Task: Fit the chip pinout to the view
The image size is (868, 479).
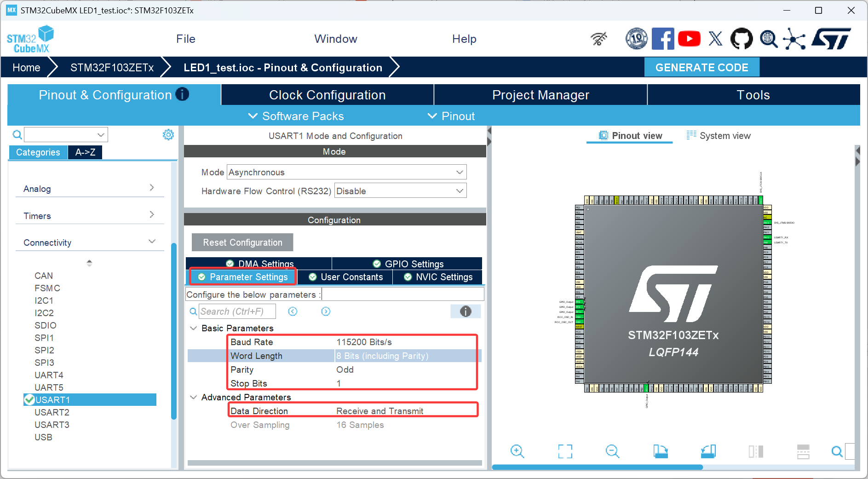Action: (565, 451)
